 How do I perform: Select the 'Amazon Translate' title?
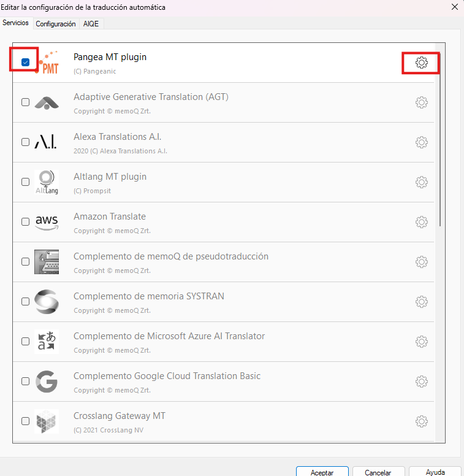110,217
